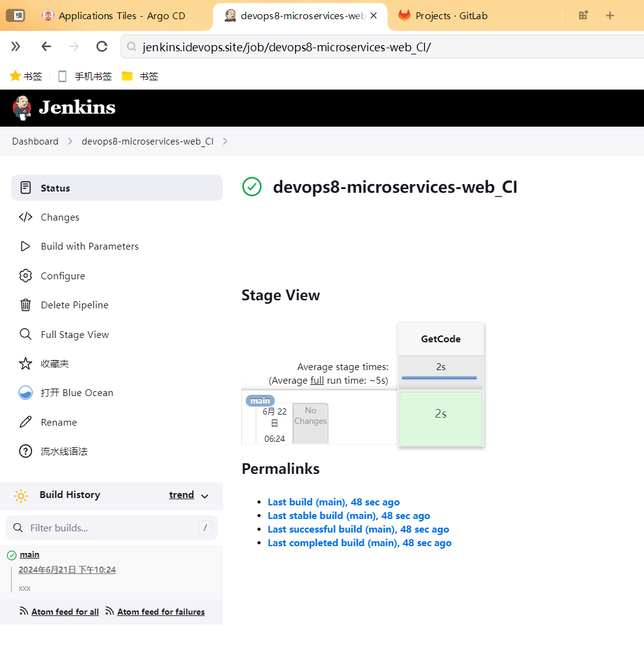Close the devops8-microservices-web tab
This screenshot has width=644, height=658.
click(374, 15)
